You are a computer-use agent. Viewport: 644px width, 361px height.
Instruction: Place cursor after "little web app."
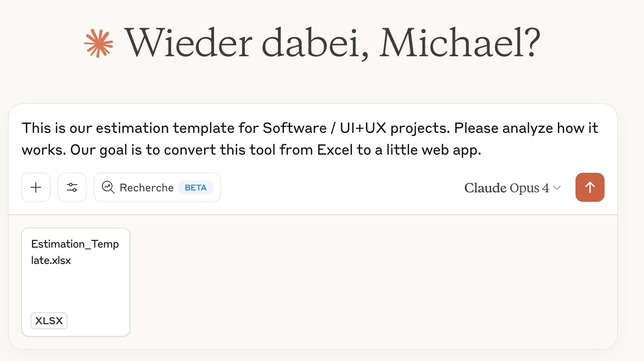482,150
